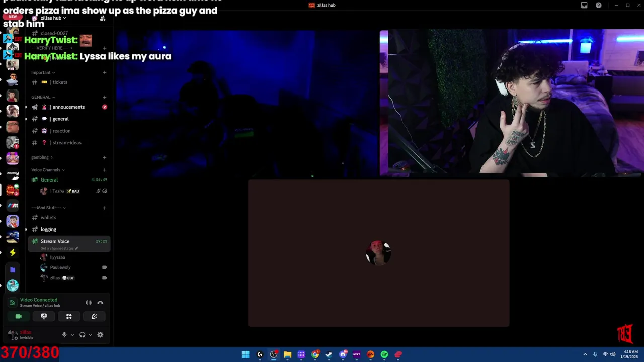Open the help icon in title bar
The height and width of the screenshot is (362, 644).
[599, 5]
